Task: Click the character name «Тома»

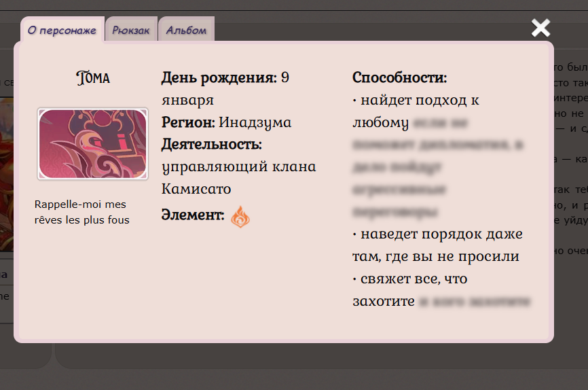Action: (x=92, y=78)
